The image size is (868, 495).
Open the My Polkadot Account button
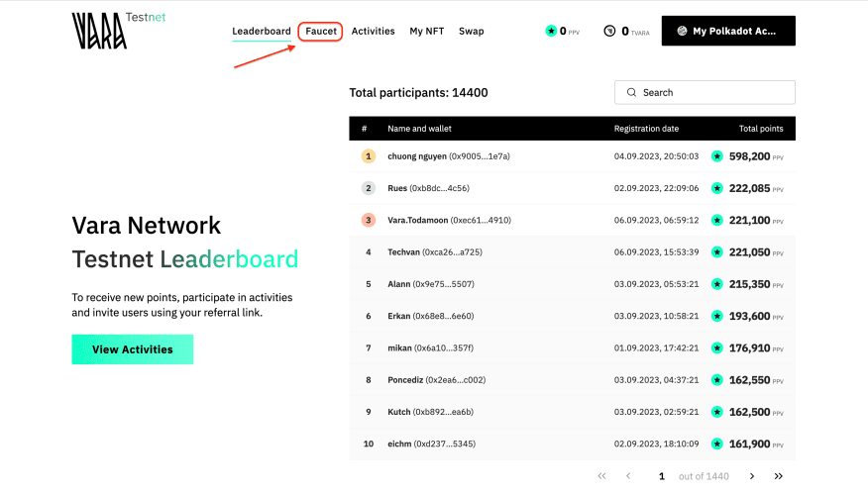(728, 31)
